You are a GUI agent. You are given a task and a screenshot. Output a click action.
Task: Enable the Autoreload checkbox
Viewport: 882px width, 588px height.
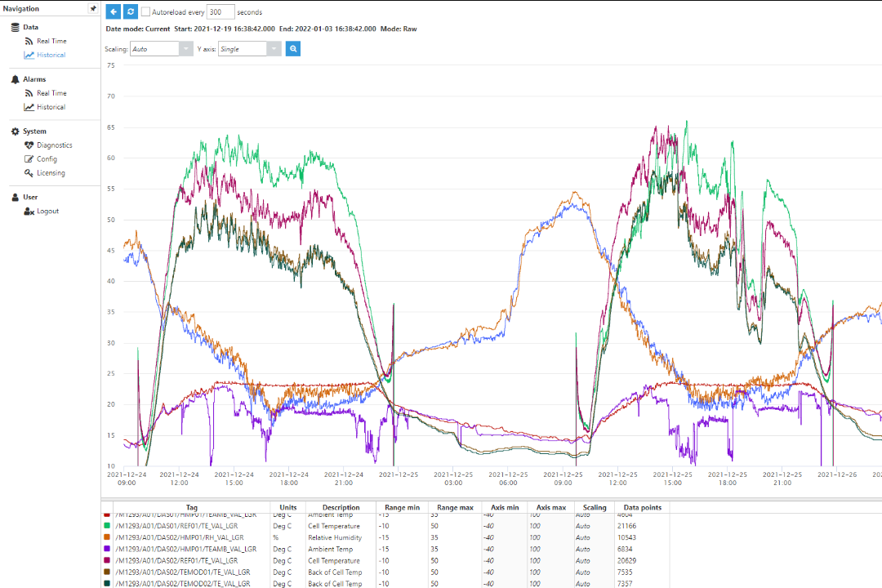coord(145,12)
